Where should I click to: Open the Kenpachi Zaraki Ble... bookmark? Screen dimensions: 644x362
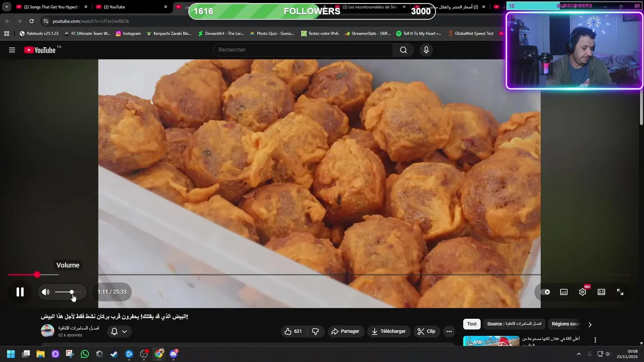click(169, 34)
